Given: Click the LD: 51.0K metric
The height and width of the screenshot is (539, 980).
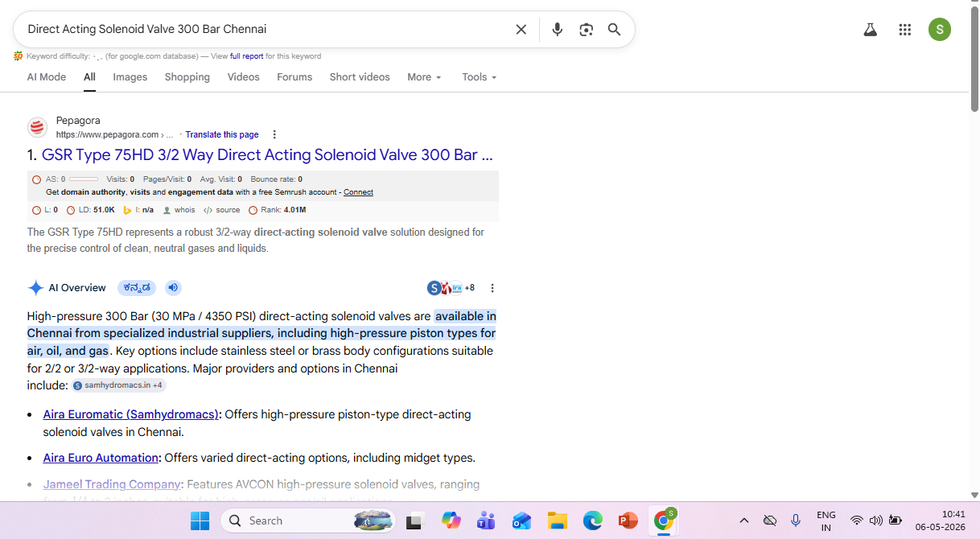Looking at the screenshot, I should [91, 210].
